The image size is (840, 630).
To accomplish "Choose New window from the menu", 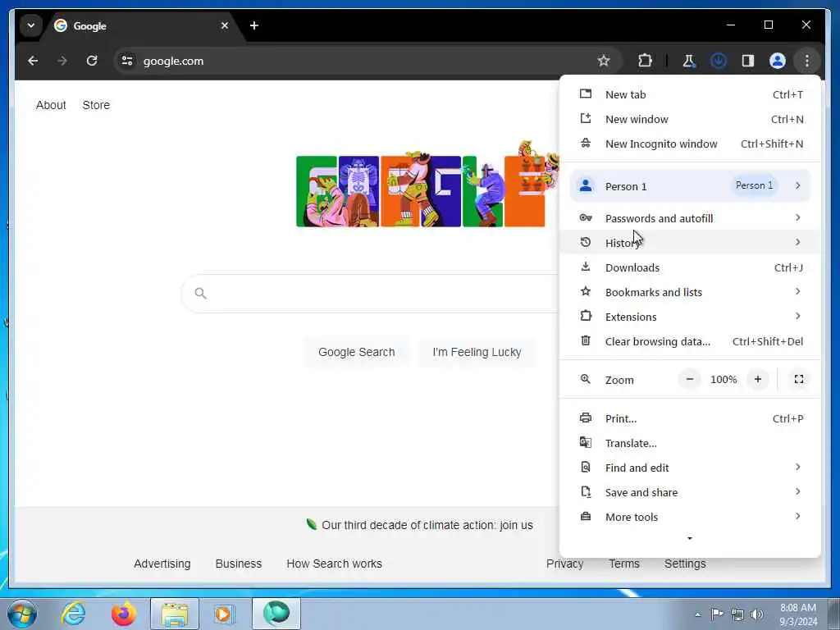I will [690, 119].
